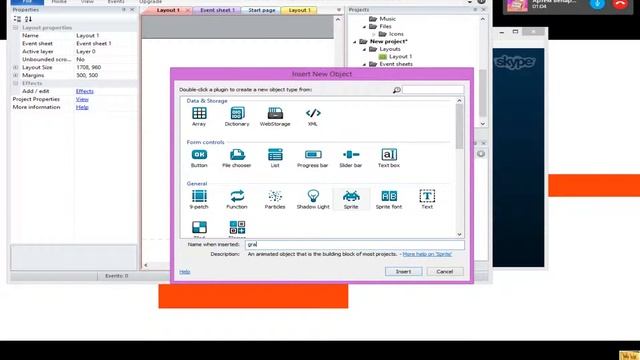Switch to the Event sheet 1 tab

(217, 10)
